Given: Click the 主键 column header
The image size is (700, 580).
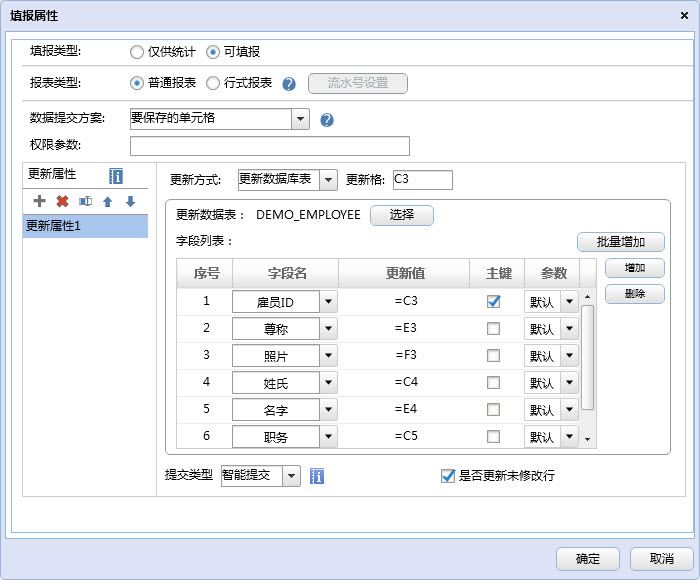Looking at the screenshot, I should (x=497, y=273).
